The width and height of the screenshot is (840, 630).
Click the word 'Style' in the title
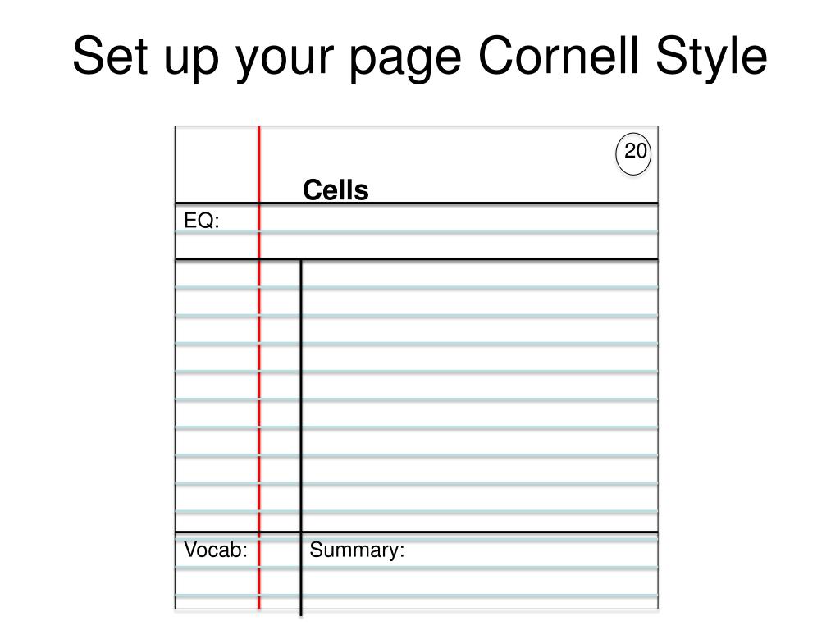click(711, 57)
